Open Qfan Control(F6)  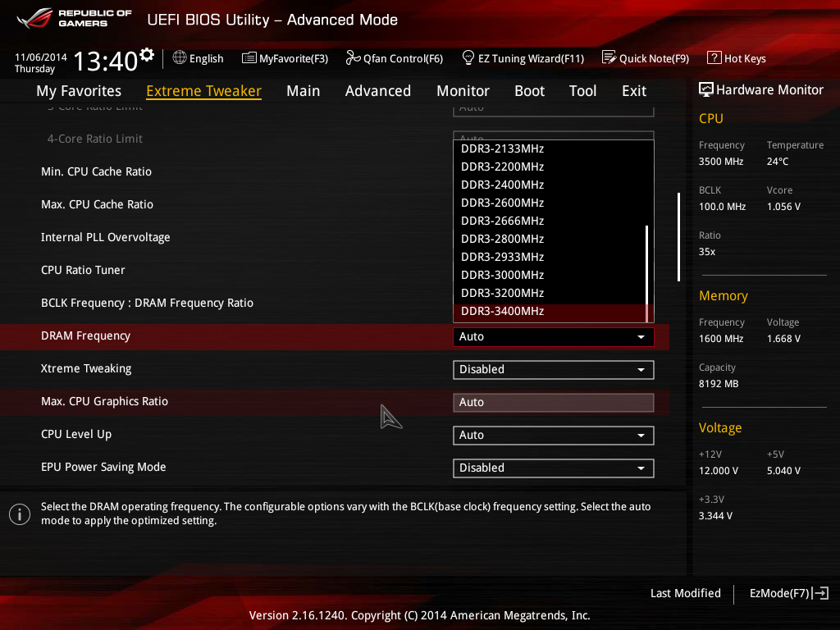coord(395,58)
